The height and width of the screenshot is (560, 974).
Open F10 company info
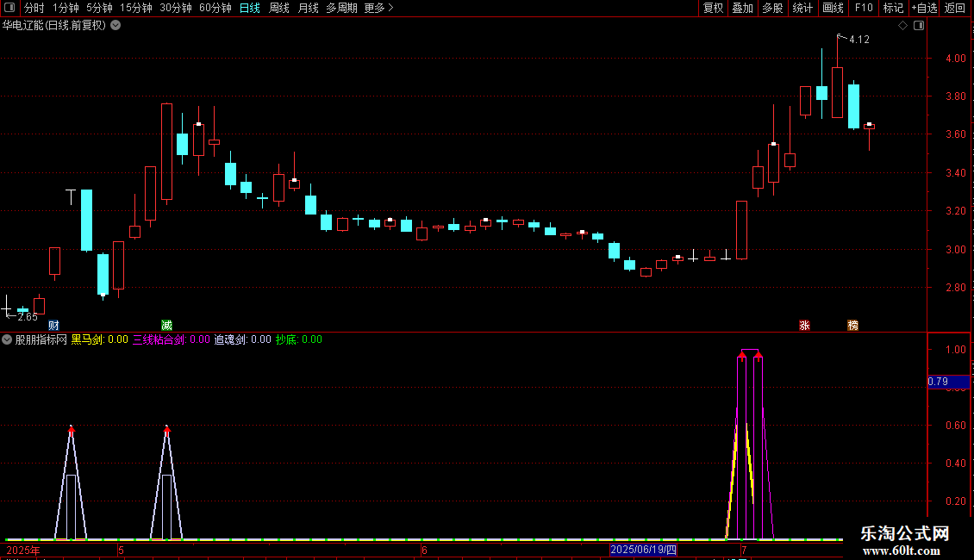pos(864,8)
